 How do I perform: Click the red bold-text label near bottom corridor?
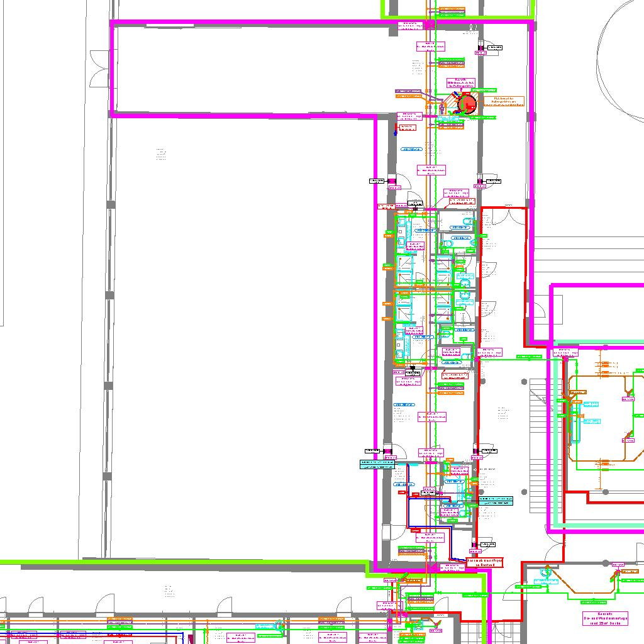[484, 562]
